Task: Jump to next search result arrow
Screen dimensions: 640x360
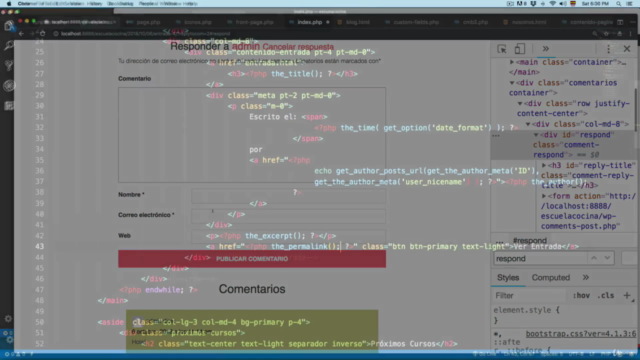Action: (607, 258)
